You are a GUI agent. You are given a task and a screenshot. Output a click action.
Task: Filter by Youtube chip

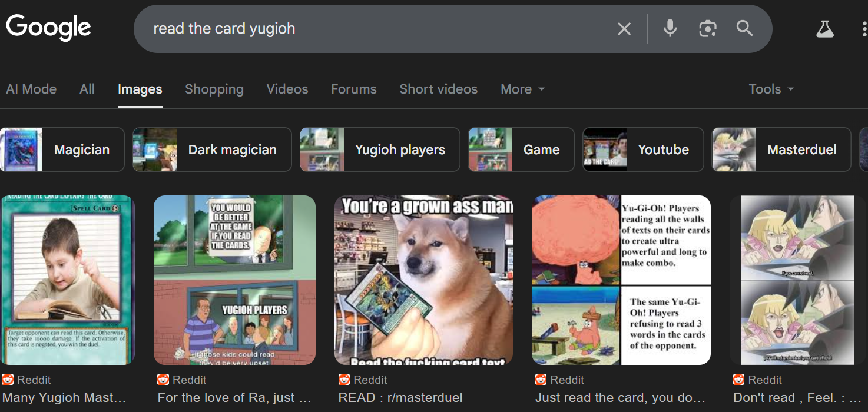[643, 149]
